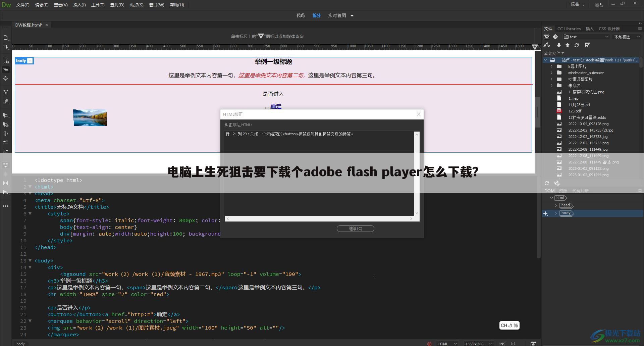The height and width of the screenshot is (346, 644).
Task: Open documents icon in left toolbar
Action: click(x=6, y=38)
